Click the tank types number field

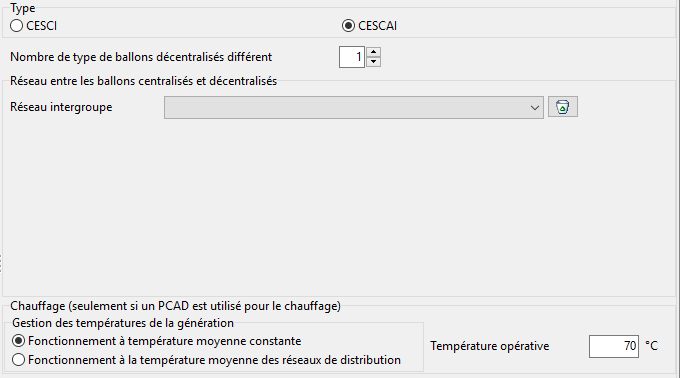pos(352,57)
